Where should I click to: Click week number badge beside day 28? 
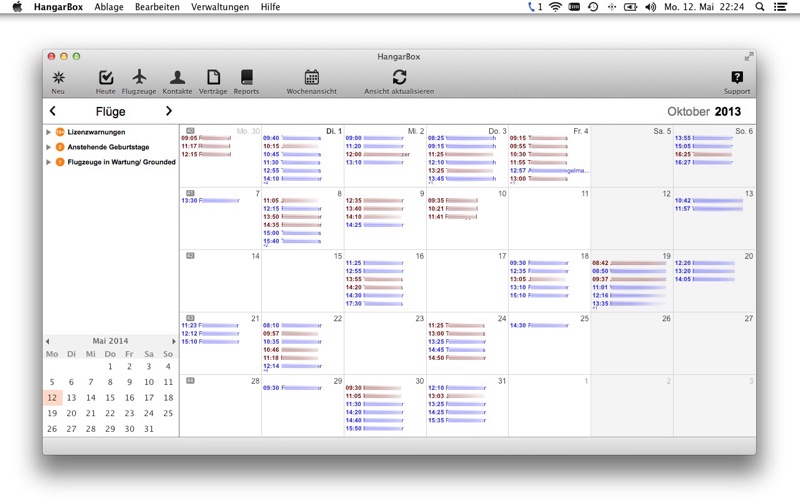tap(190, 381)
